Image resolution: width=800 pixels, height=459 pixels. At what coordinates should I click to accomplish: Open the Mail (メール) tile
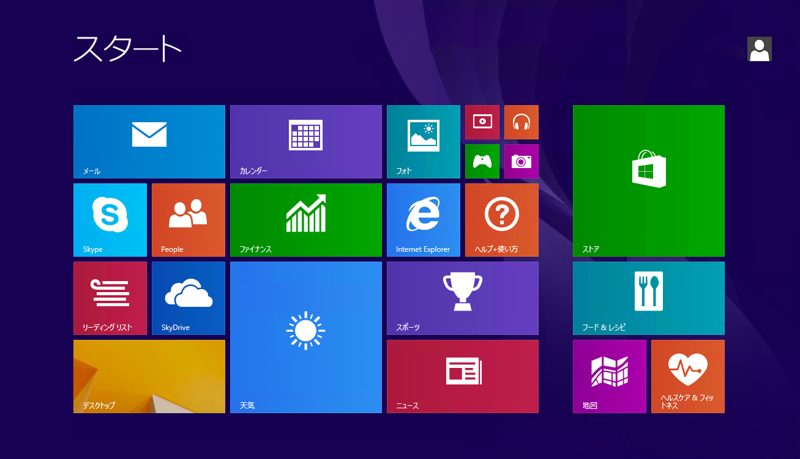149,142
